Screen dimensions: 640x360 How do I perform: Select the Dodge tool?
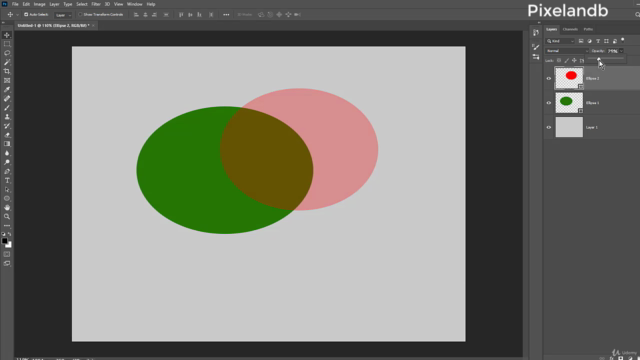(7, 162)
